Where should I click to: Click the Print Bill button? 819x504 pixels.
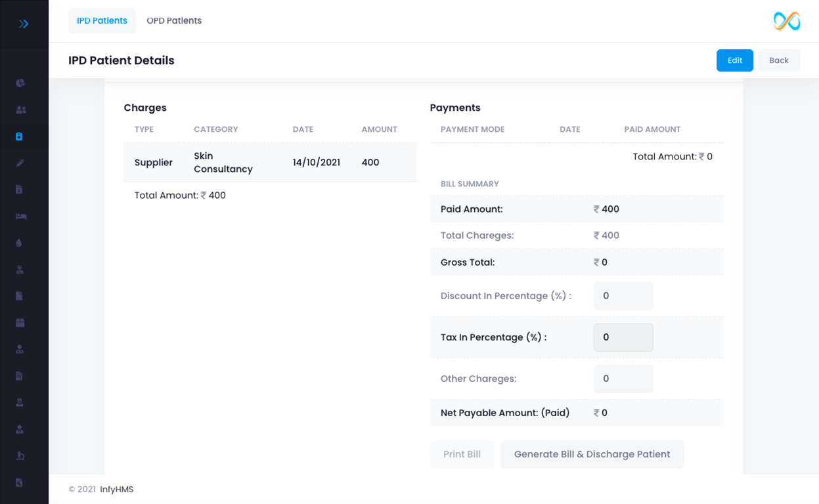point(462,454)
